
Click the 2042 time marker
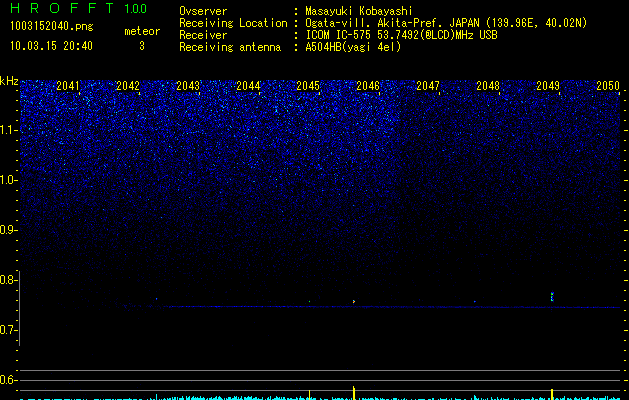128,85
